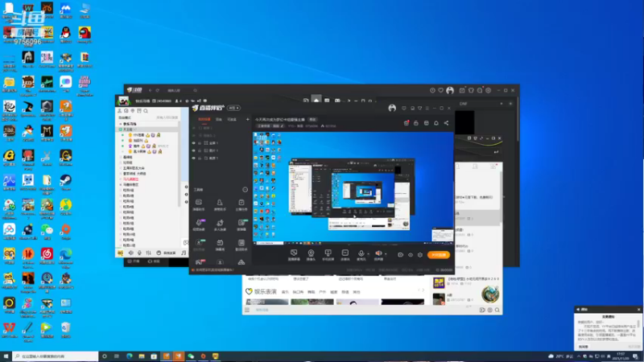Click the pill button right of stream title

pyautogui.click(x=312, y=119)
